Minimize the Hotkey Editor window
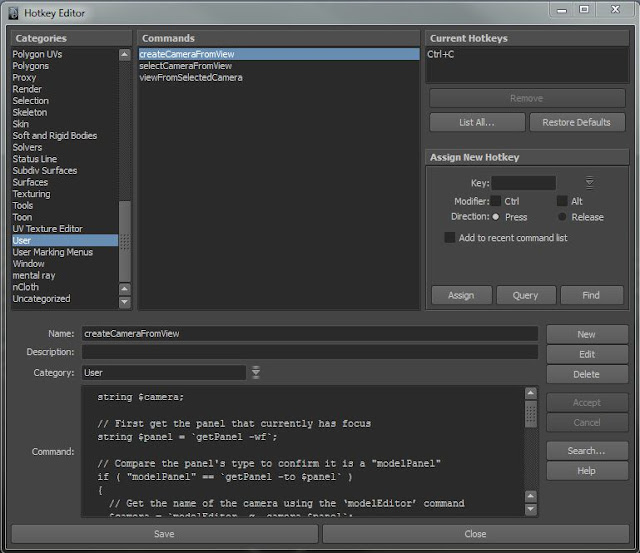Image resolution: width=640 pixels, height=553 pixels. 562,10
